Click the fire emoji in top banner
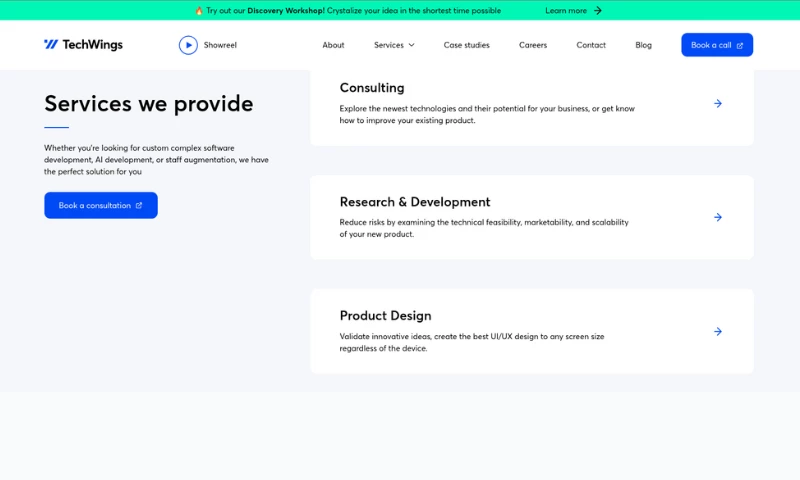This screenshot has height=480, width=800. pos(199,11)
